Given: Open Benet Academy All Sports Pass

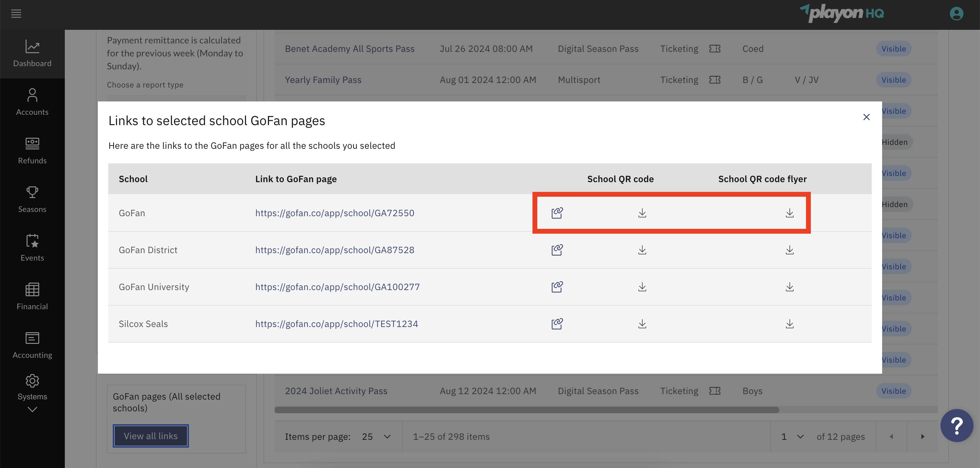Looking at the screenshot, I should point(350,49).
